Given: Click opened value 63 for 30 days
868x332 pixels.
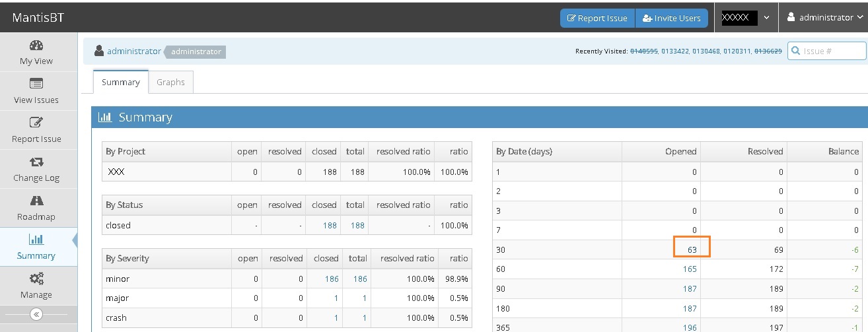Looking at the screenshot, I should pos(692,249).
